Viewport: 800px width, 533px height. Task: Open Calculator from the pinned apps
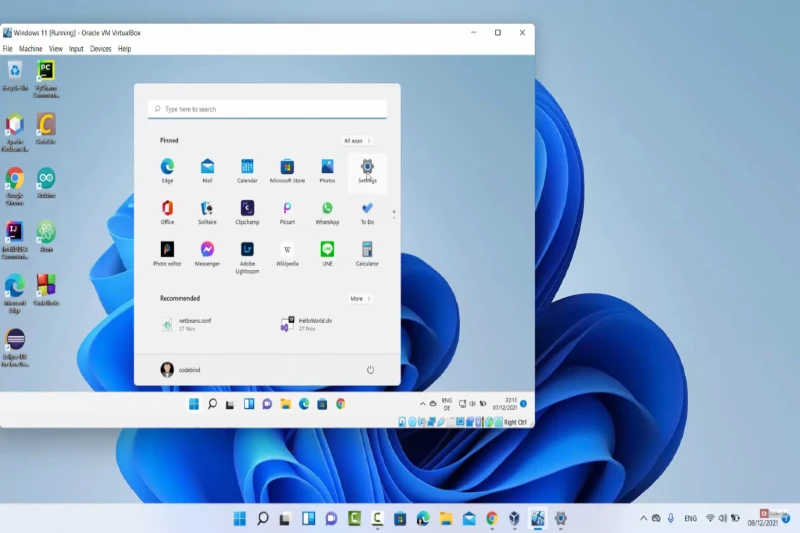click(367, 254)
